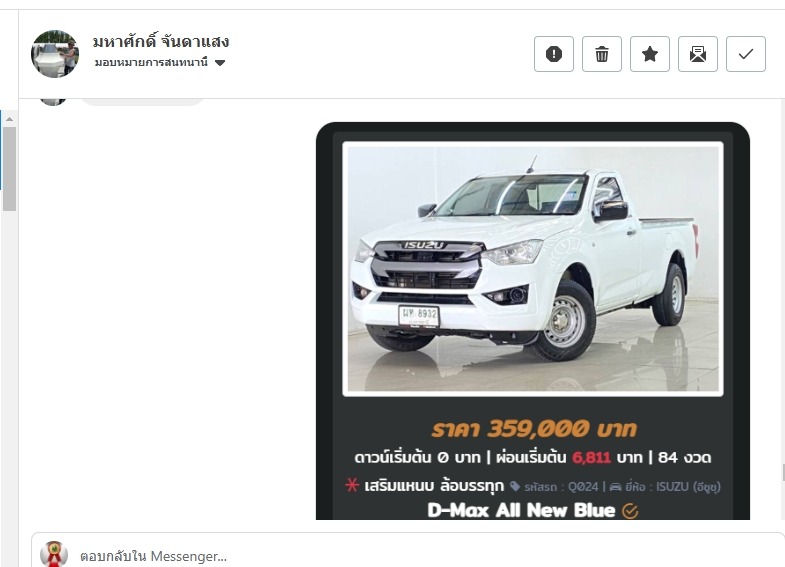Open the contact's profile picture

coord(55,54)
